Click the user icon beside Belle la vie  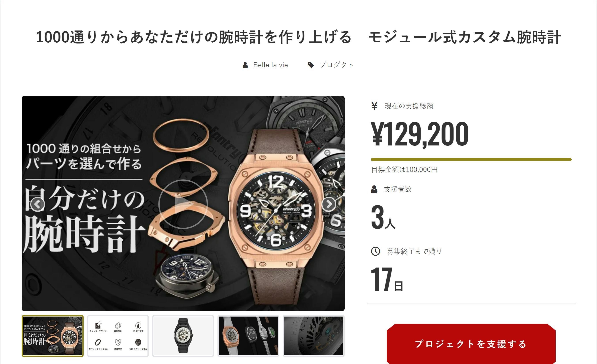tap(245, 65)
